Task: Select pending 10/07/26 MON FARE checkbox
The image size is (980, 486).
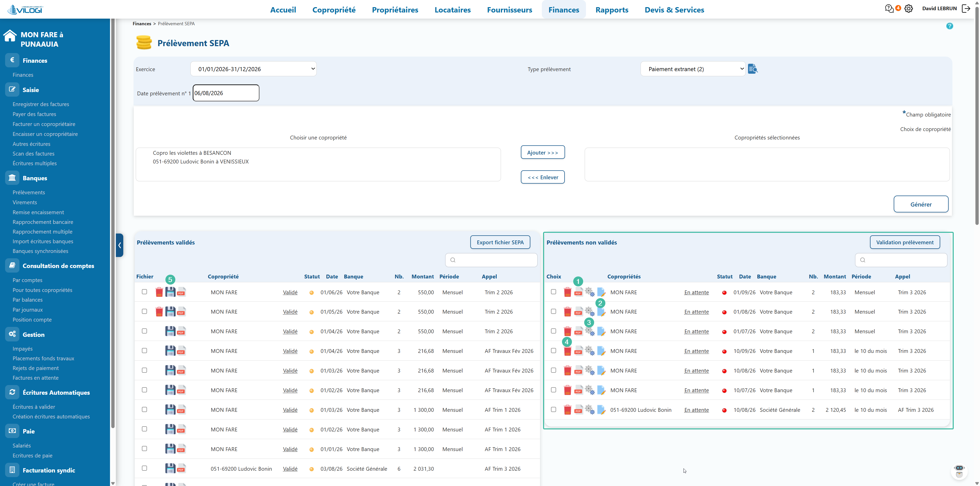Action: coord(554,390)
